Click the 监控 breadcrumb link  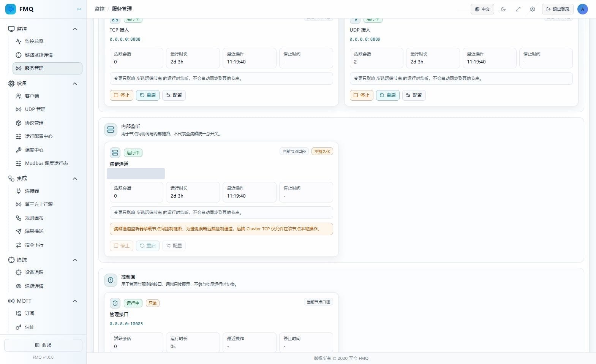pyautogui.click(x=100, y=9)
